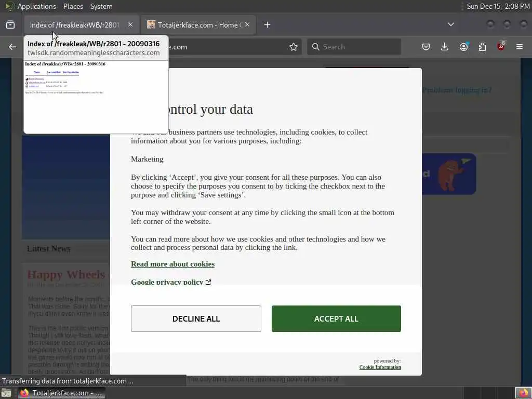Open the Firefox account icon

point(463,47)
